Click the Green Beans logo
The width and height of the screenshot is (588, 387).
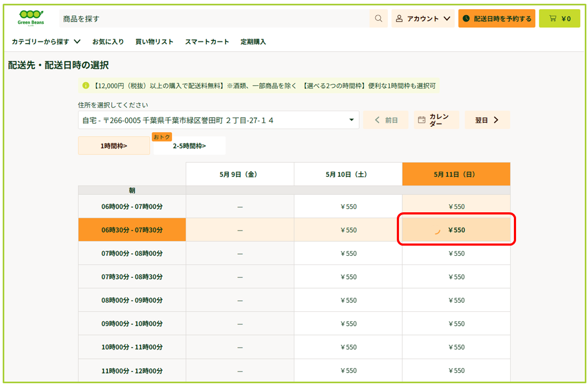[30, 17]
